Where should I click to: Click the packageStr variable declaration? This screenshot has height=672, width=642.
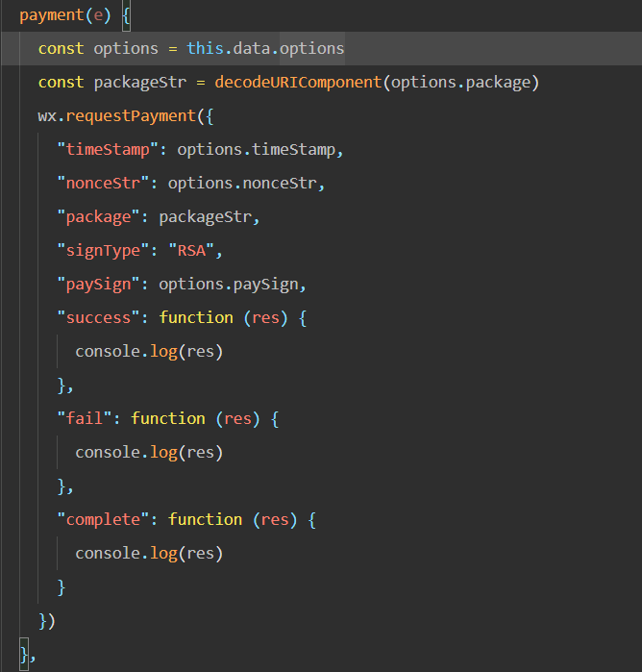(140, 83)
